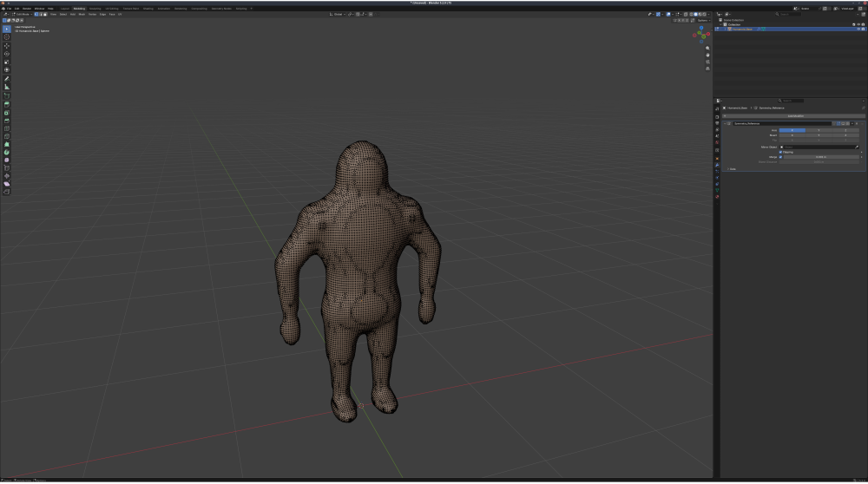Select the Shrink/Fatten tool
Viewport: 868px width, 484px height.
(7, 176)
